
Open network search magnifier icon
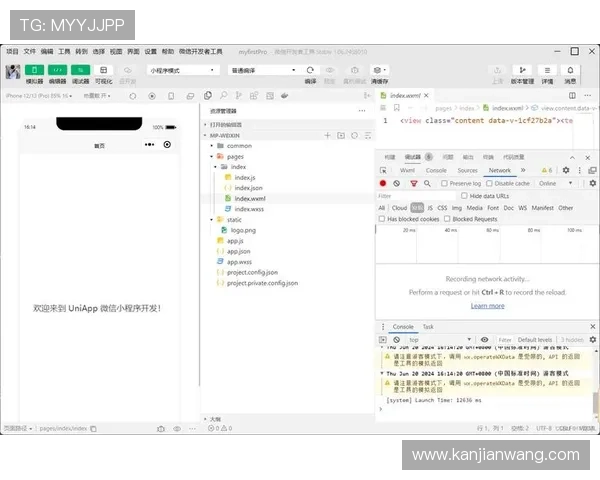point(426,184)
